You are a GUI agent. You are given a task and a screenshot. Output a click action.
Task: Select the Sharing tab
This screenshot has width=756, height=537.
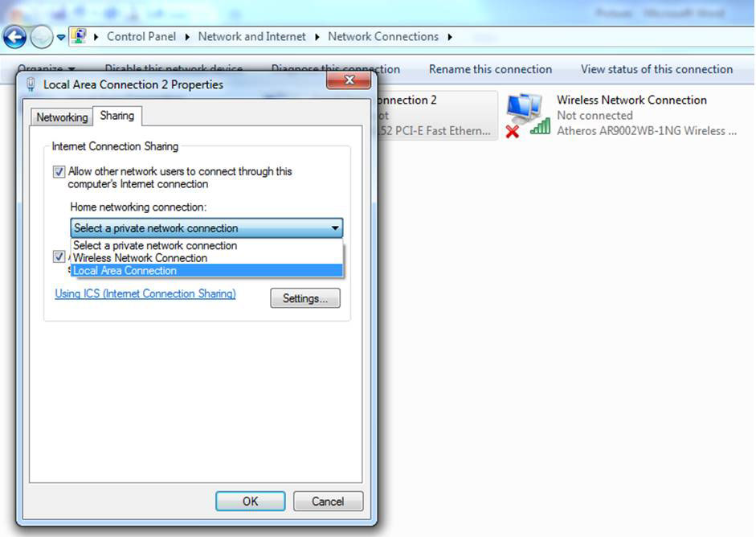tap(117, 116)
